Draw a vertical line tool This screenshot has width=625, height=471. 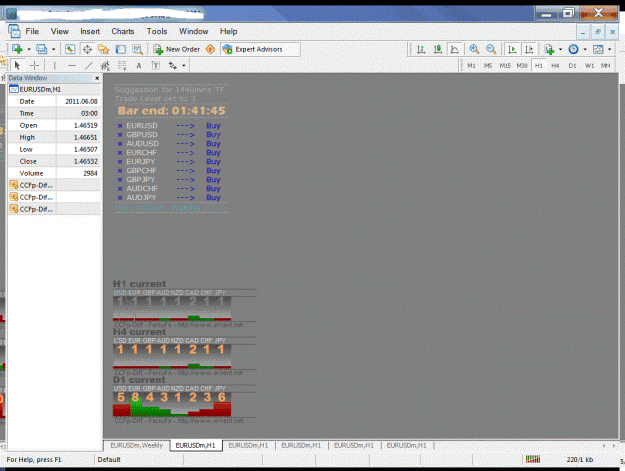point(55,65)
